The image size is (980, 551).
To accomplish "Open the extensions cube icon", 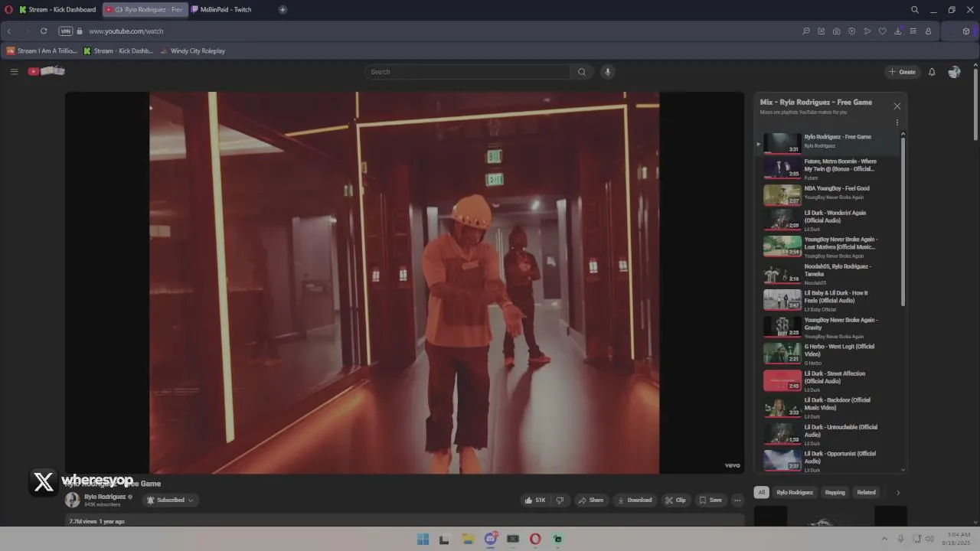I will [x=966, y=31].
